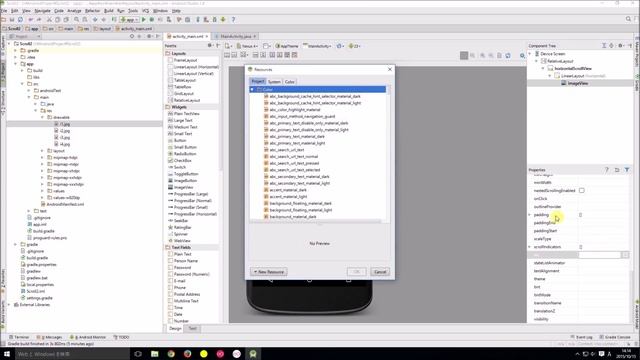The width and height of the screenshot is (640, 360).
Task: Collapse the drawable folder in Project tree
Action: click(42, 118)
